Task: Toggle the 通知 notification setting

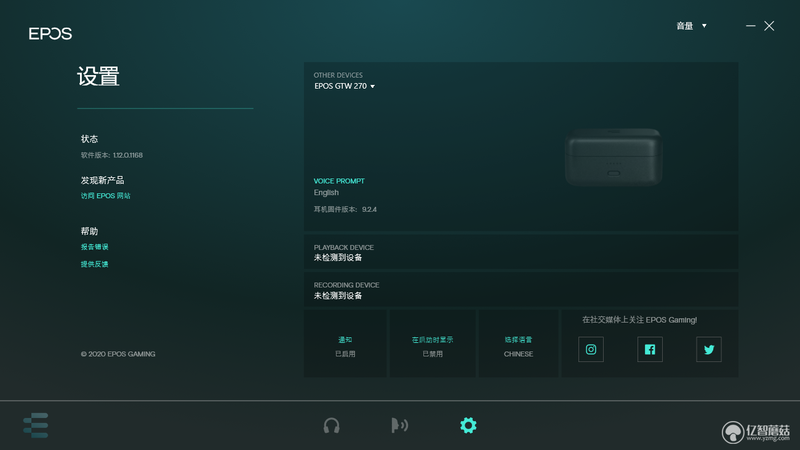Action: pos(345,343)
